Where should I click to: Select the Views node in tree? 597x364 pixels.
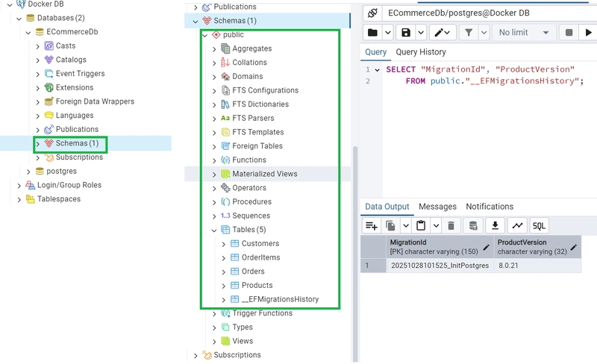[243, 341]
